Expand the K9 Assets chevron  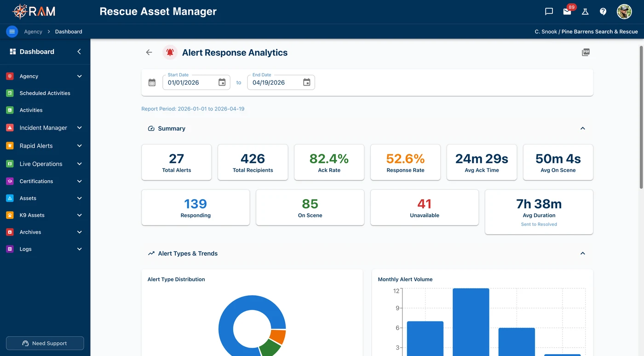(79, 215)
